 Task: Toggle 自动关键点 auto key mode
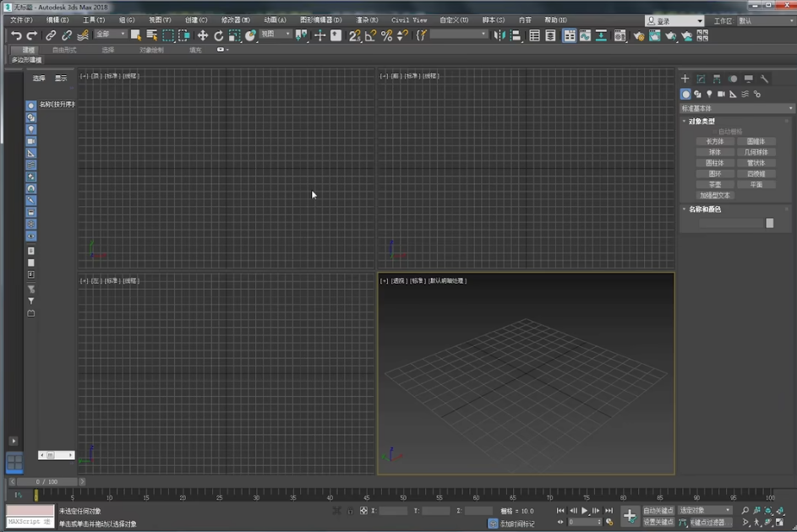[658, 511]
